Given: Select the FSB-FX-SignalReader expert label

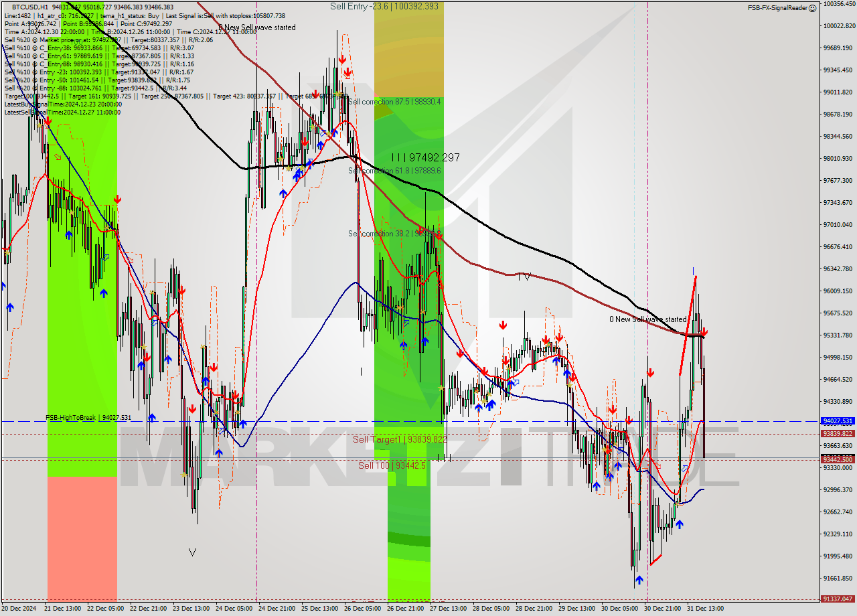Looking at the screenshot, I should coord(777,8).
